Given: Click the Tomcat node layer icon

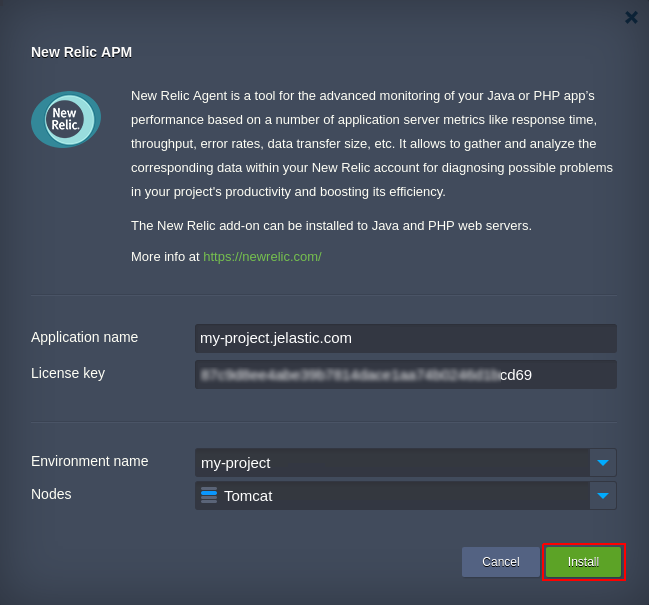Looking at the screenshot, I should 209,495.
